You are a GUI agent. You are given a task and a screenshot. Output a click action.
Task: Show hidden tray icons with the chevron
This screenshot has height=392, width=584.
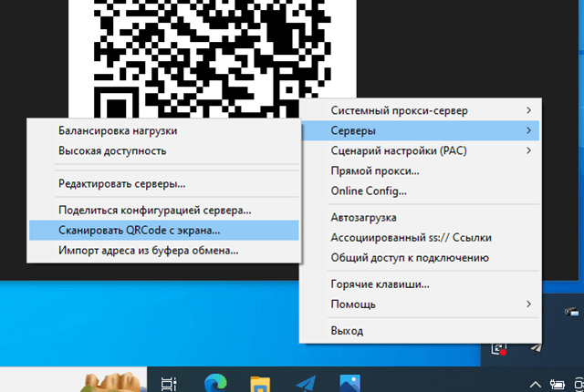click(x=535, y=384)
